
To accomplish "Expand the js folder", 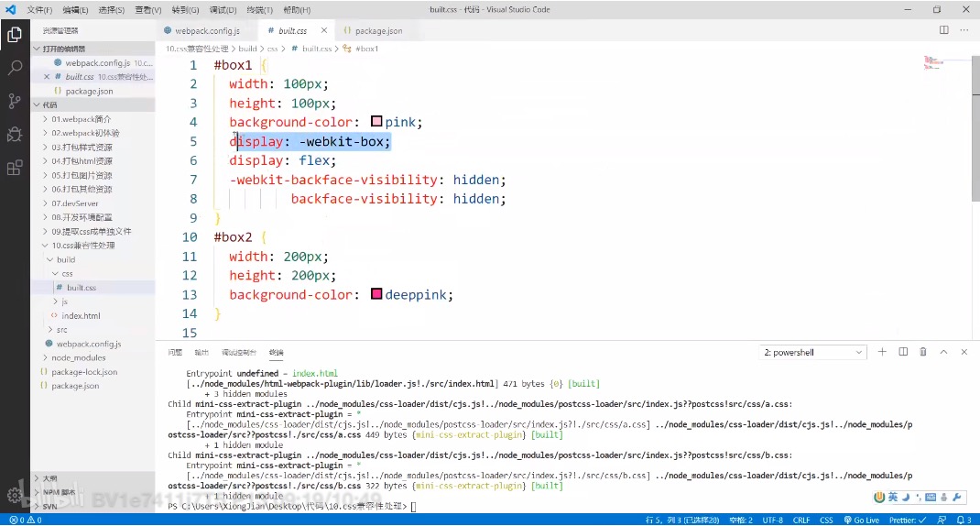I will tap(93, 301).
